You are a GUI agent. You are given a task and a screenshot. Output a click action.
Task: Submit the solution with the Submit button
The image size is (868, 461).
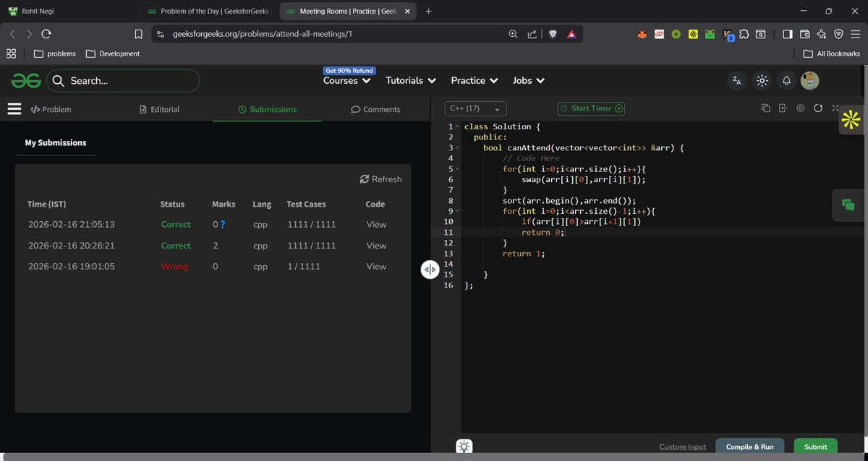815,447
